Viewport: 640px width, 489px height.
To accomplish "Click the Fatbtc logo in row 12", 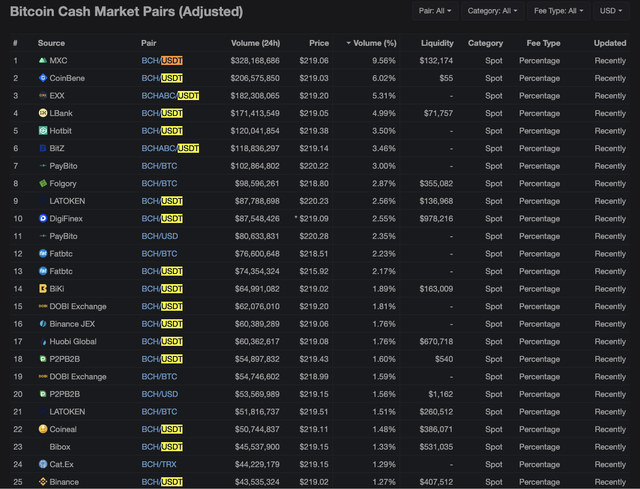I will pyautogui.click(x=42, y=253).
